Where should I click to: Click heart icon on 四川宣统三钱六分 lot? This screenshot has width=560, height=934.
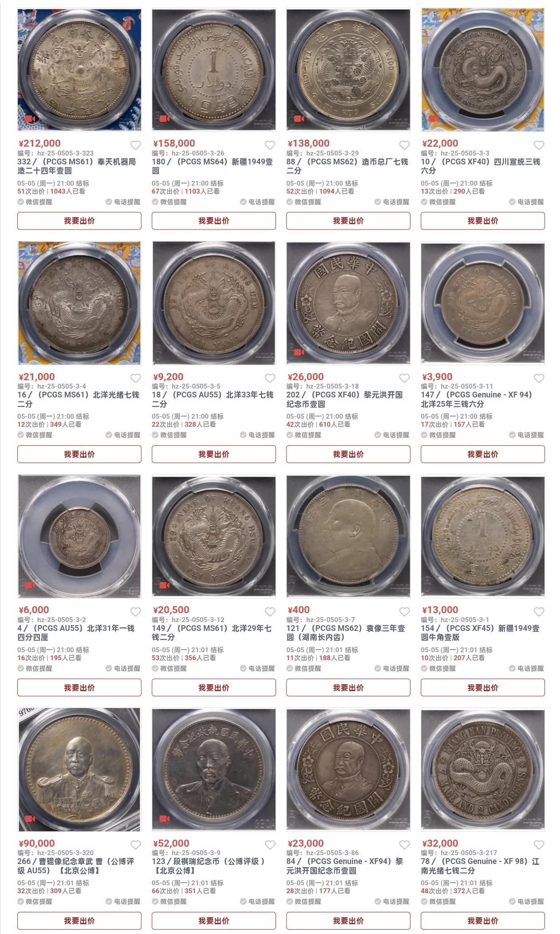click(x=539, y=145)
